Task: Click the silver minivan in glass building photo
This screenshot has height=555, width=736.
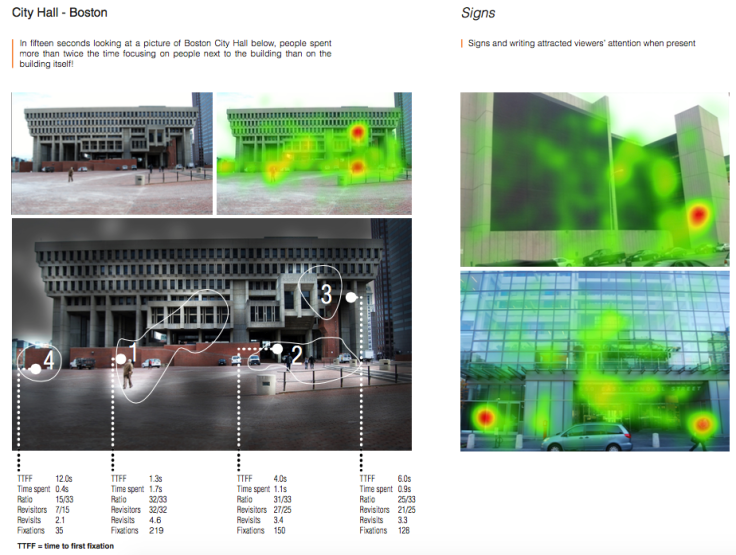Action: tap(592, 437)
